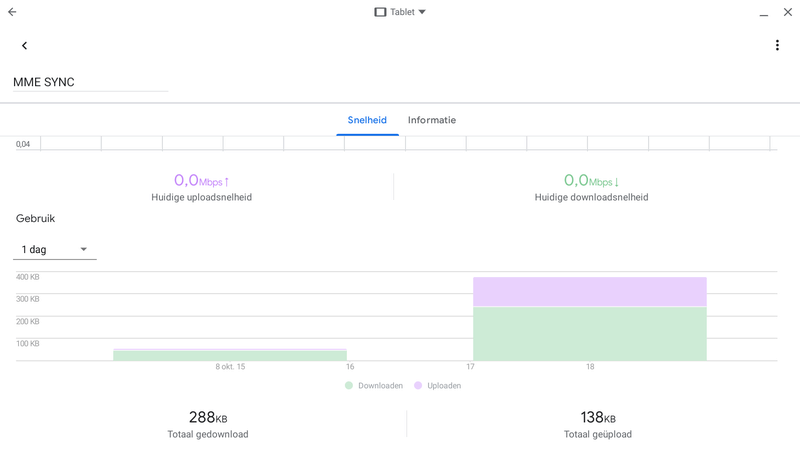Click the purple upload bar segment

click(589, 292)
